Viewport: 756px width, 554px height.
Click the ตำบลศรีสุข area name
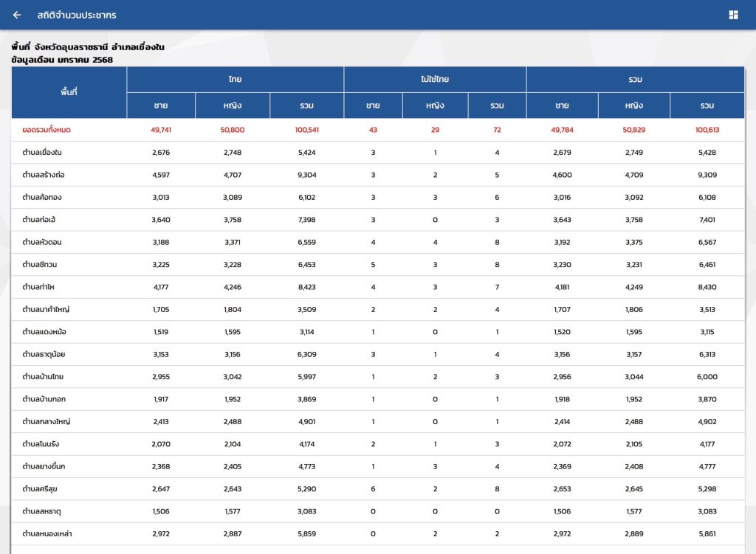click(42, 489)
